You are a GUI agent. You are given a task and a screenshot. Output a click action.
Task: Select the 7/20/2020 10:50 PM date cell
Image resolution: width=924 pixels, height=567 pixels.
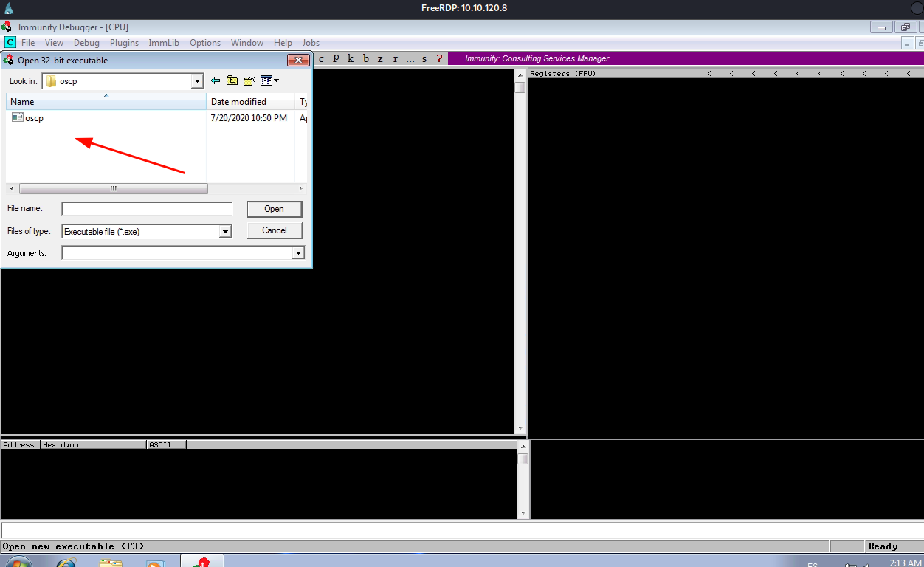249,118
